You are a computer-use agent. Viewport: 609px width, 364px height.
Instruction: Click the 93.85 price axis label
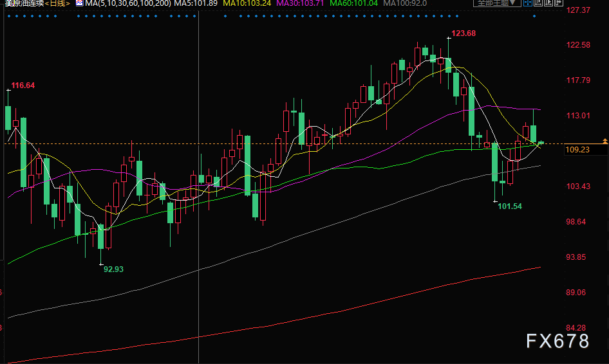tap(576, 257)
